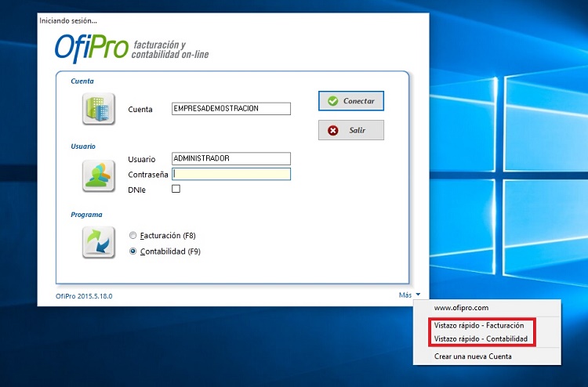Click into the Contraseña password field
588x387 pixels.
coord(230,174)
